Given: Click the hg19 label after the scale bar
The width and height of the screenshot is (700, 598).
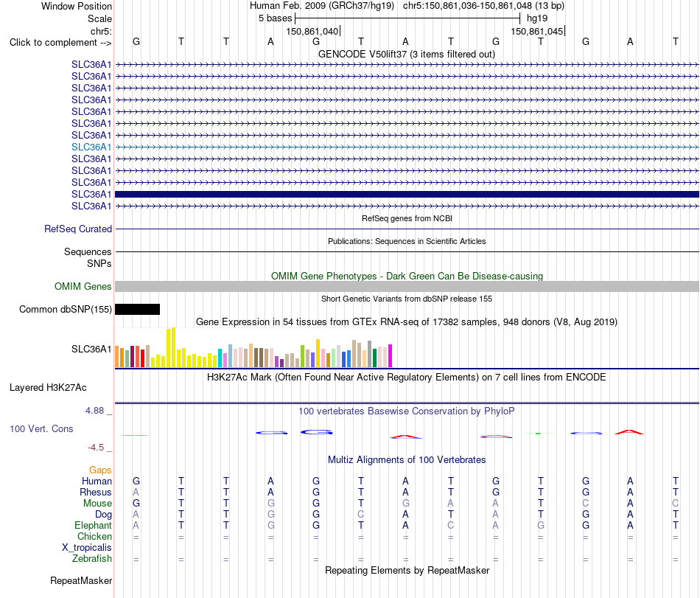Looking at the screenshot, I should pos(537,18).
